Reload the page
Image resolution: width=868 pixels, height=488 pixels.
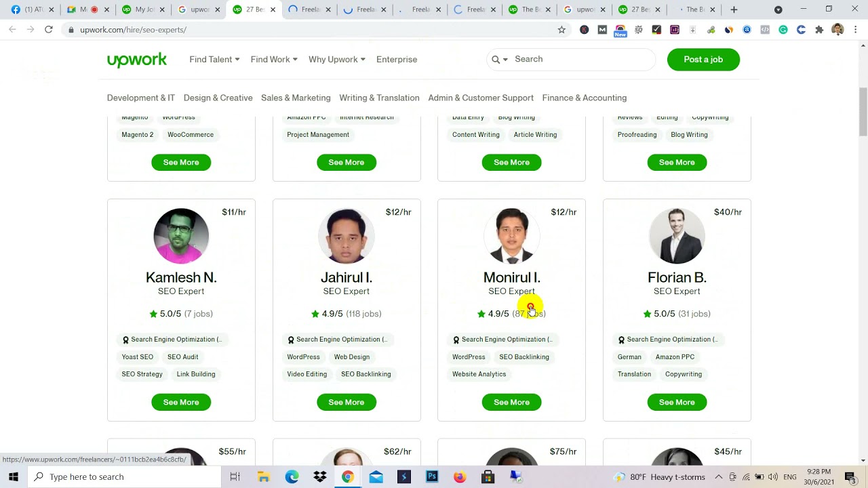click(49, 30)
